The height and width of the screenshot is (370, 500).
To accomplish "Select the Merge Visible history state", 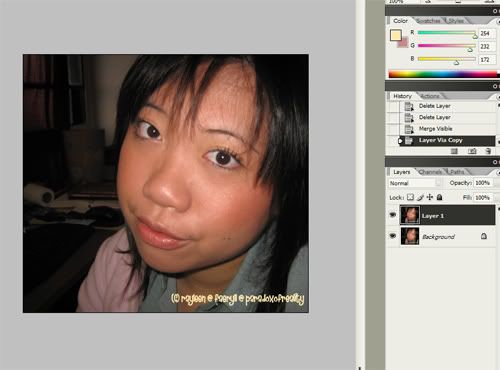I will pos(447,129).
